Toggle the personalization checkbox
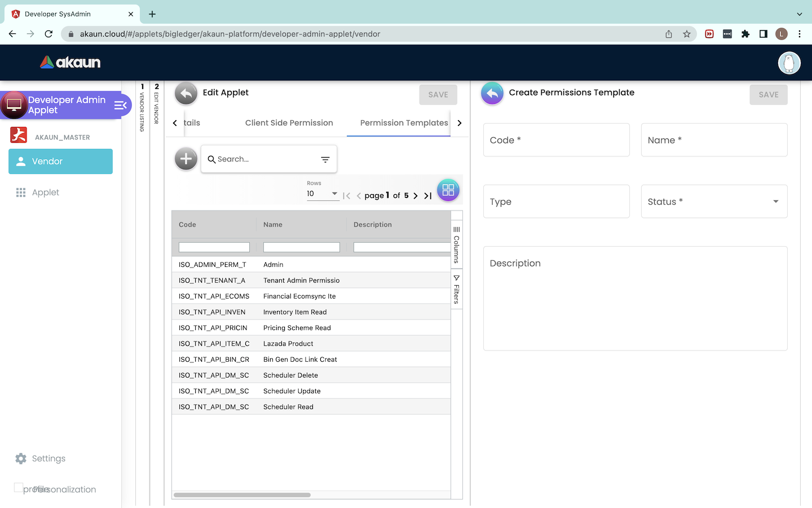Viewport: 812px width, 508px height. [x=19, y=488]
